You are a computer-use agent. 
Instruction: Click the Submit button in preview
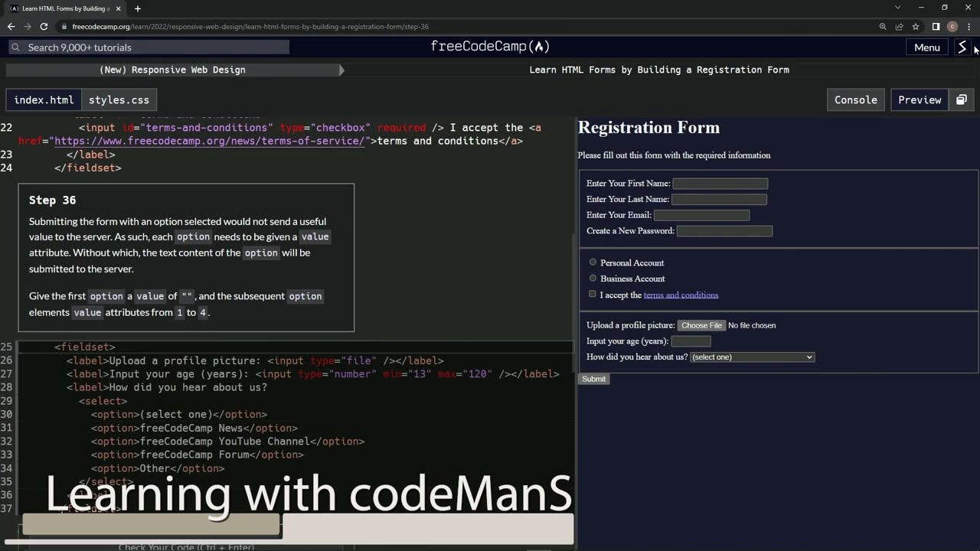point(593,379)
